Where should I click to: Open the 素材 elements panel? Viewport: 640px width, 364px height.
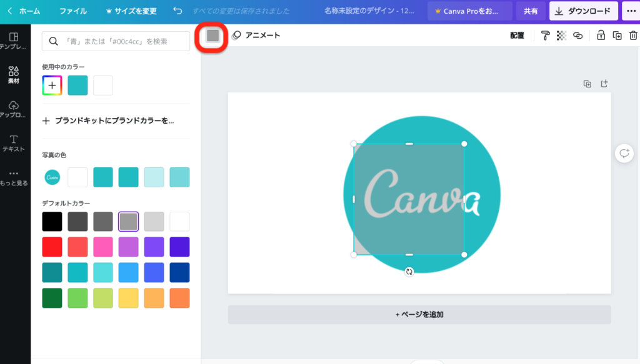[14, 75]
